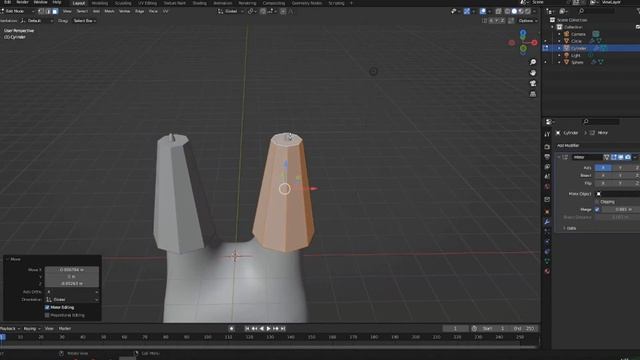
Task: Open Select Box tool dropdown
Action: (x=84, y=21)
